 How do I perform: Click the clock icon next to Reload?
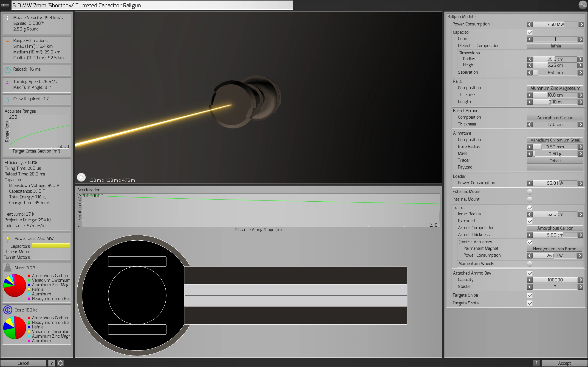[8, 70]
